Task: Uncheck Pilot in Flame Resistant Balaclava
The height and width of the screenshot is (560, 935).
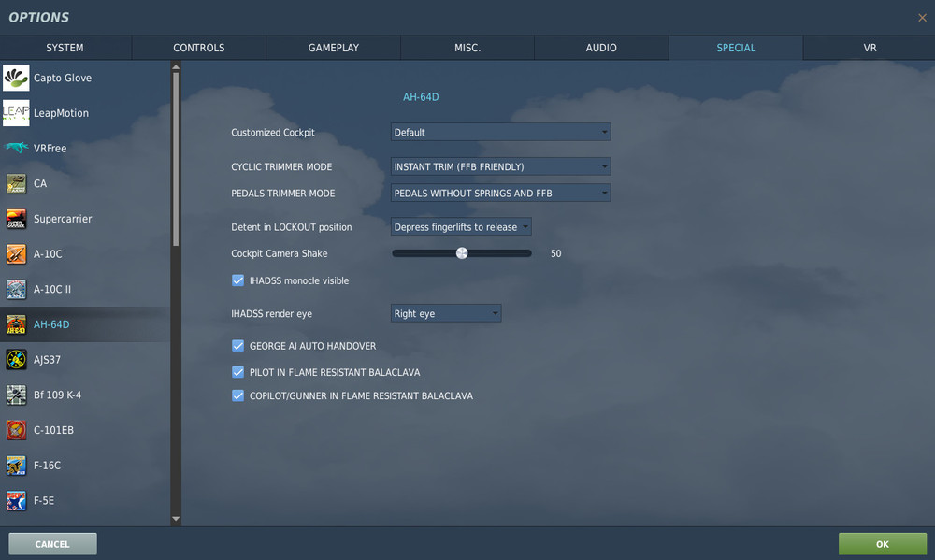Action: tap(237, 372)
